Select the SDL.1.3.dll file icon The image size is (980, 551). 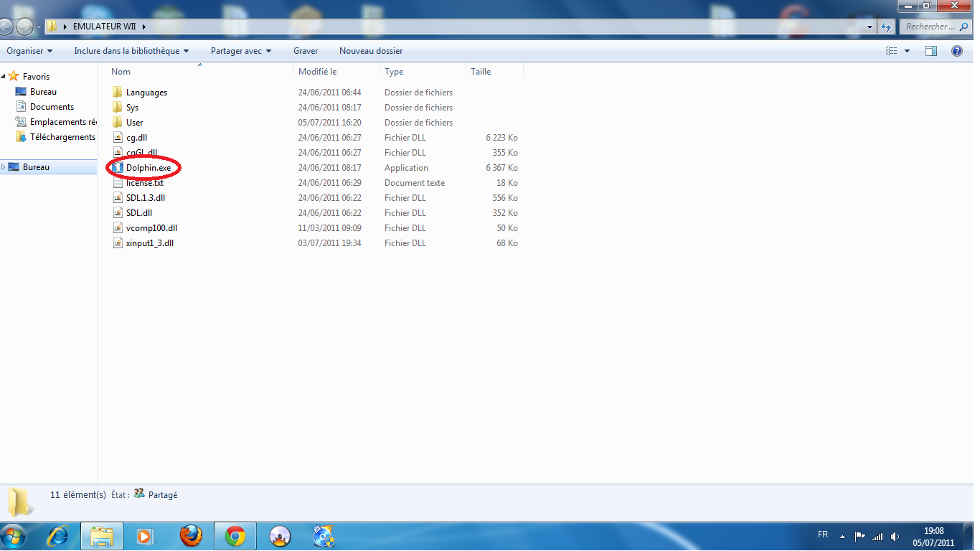(x=118, y=198)
